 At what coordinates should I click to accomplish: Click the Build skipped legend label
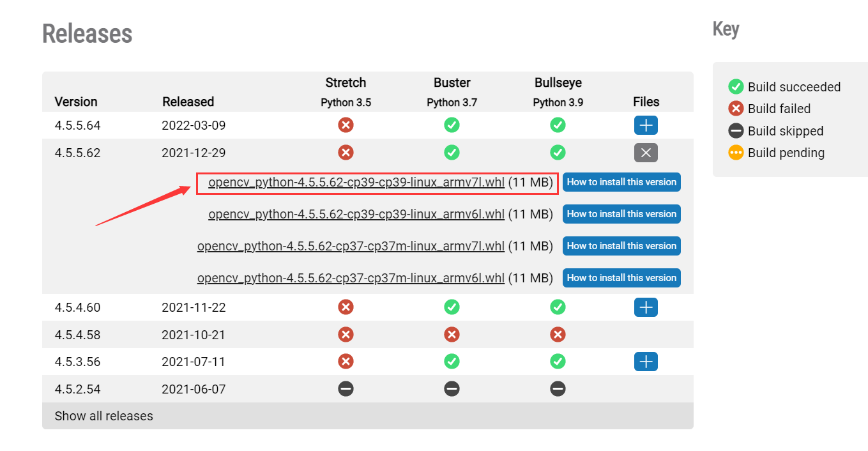786,131
